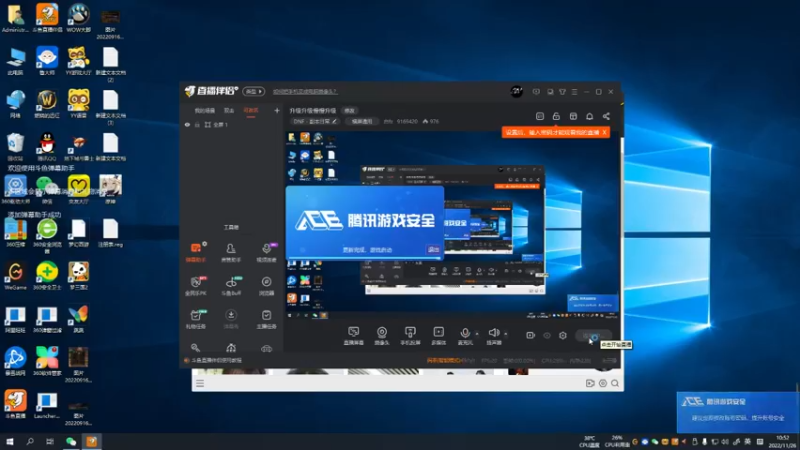Screen dimensions: 800x450
Task: Open the hamburger menu in title bar
Action: pos(574,92)
